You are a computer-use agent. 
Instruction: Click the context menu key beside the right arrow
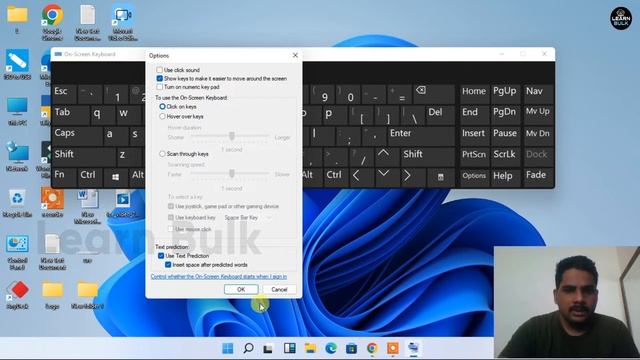pos(441,177)
